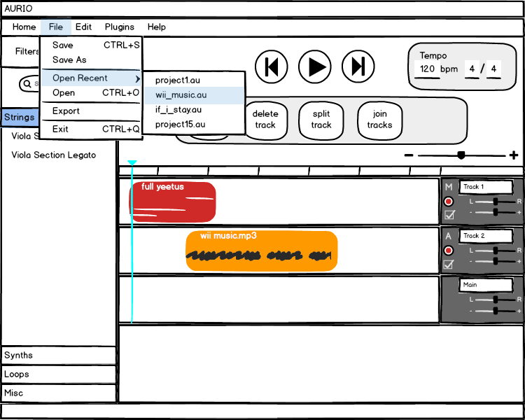Expand the Misc category

(x=59, y=393)
